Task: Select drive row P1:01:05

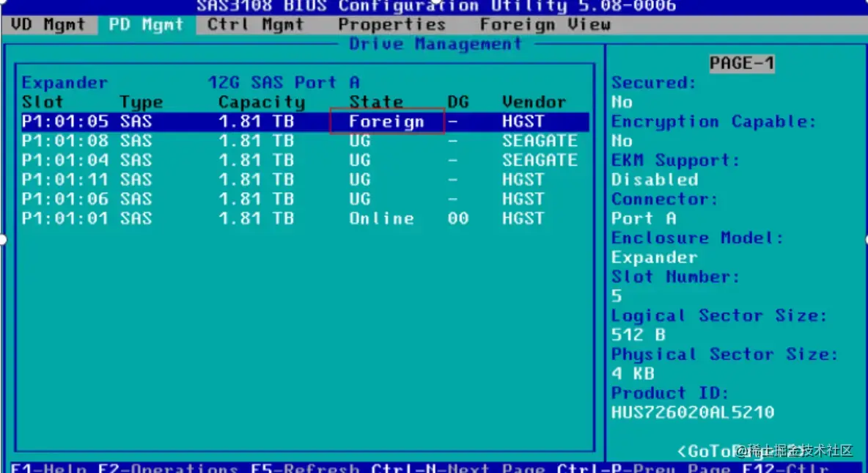Action: [305, 122]
